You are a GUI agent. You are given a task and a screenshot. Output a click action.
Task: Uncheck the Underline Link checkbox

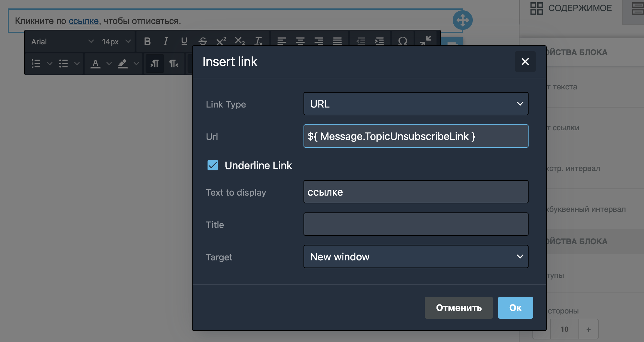click(x=213, y=165)
